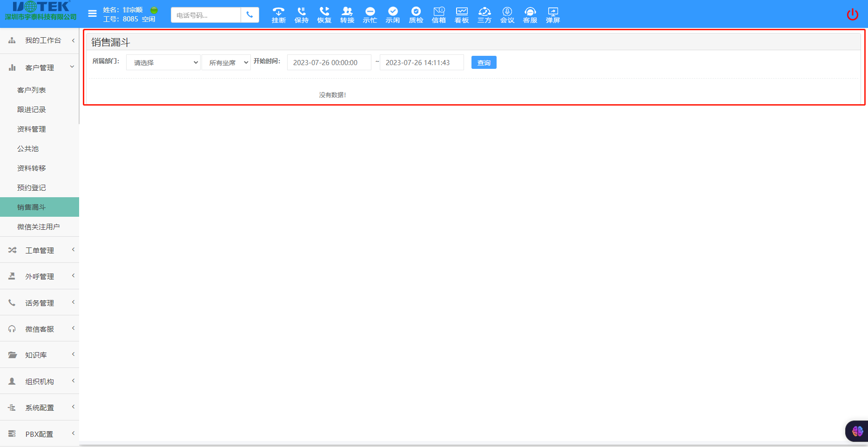Set status to 示闲 idle
Screen dimensions: 868x447
click(393, 14)
